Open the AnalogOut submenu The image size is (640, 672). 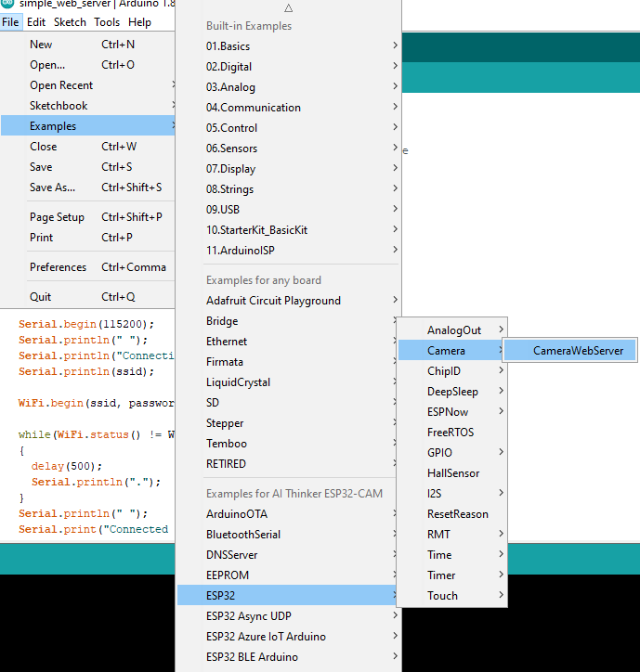(x=452, y=330)
